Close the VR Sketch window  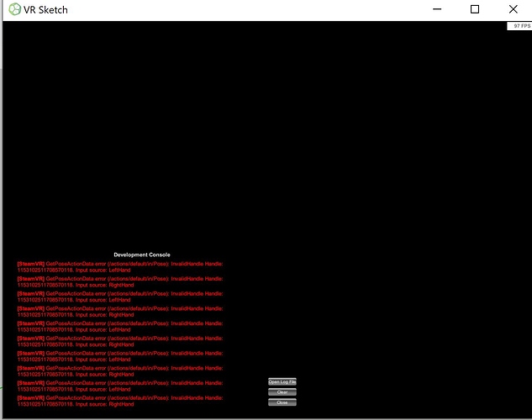514,10
